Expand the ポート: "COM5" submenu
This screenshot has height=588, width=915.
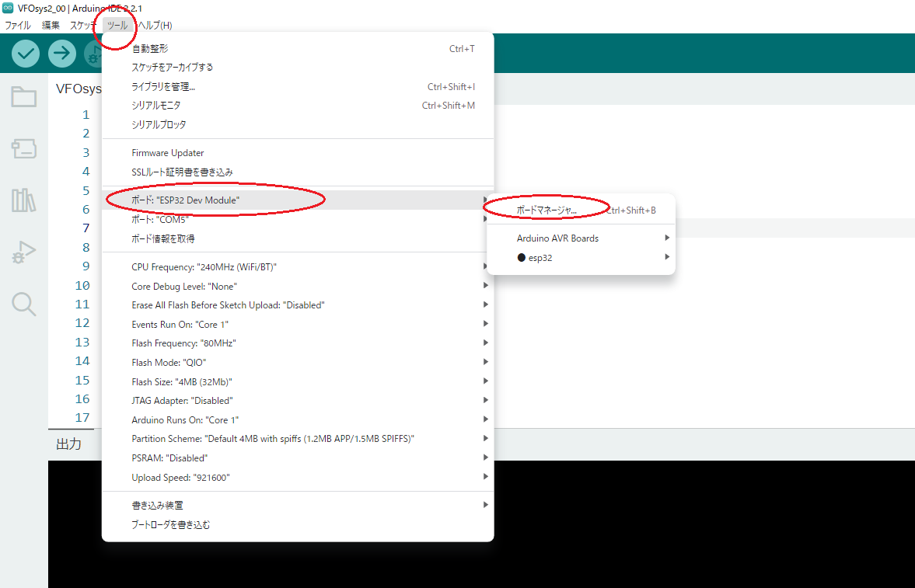(298, 219)
